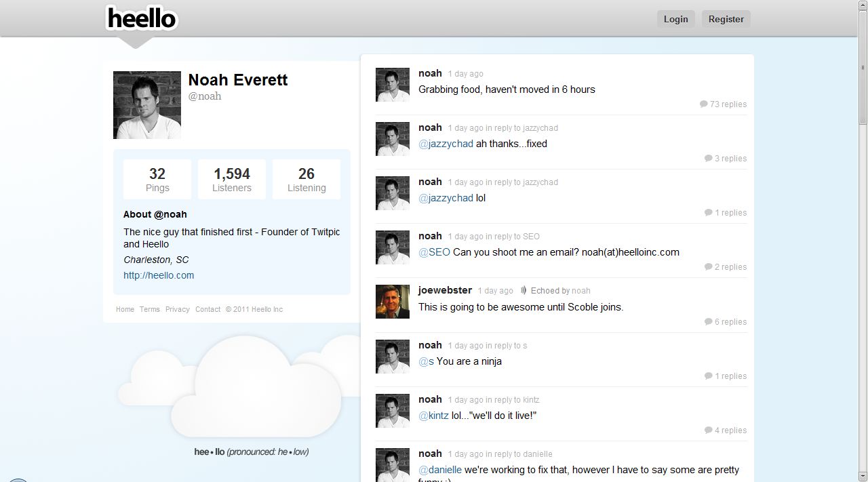Click avatar beside 'Grabbing food' ping

393,85
